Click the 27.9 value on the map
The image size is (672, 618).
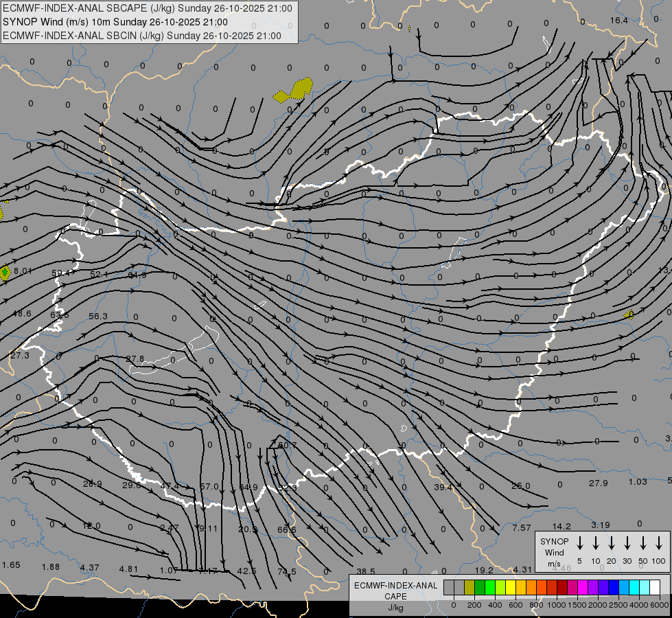point(599,483)
